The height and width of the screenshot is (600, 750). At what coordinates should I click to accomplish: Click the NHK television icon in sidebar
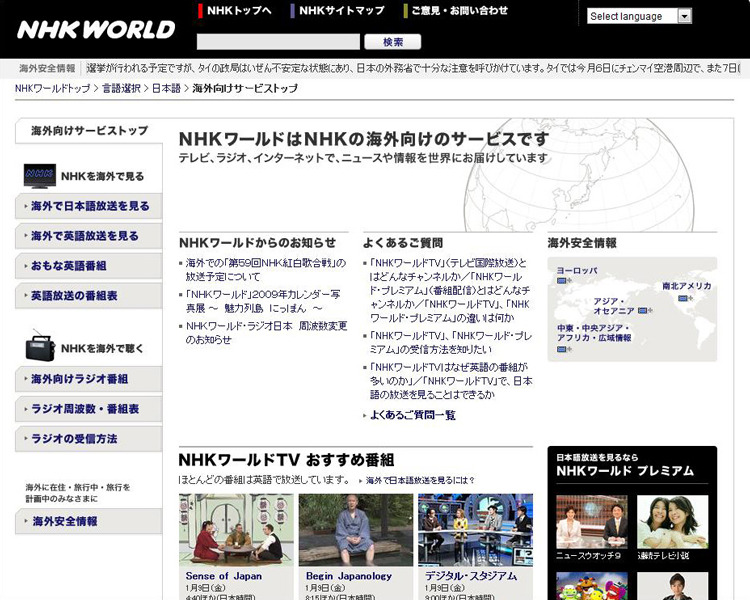pos(40,176)
